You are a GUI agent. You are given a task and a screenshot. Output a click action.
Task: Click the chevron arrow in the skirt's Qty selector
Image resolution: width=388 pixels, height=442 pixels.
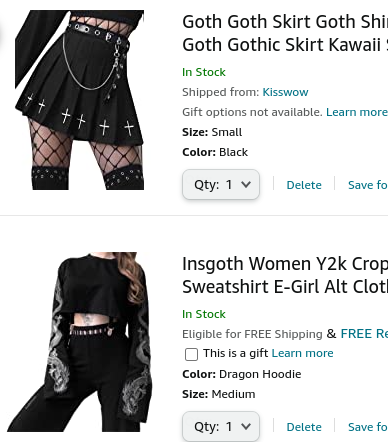[x=246, y=184]
